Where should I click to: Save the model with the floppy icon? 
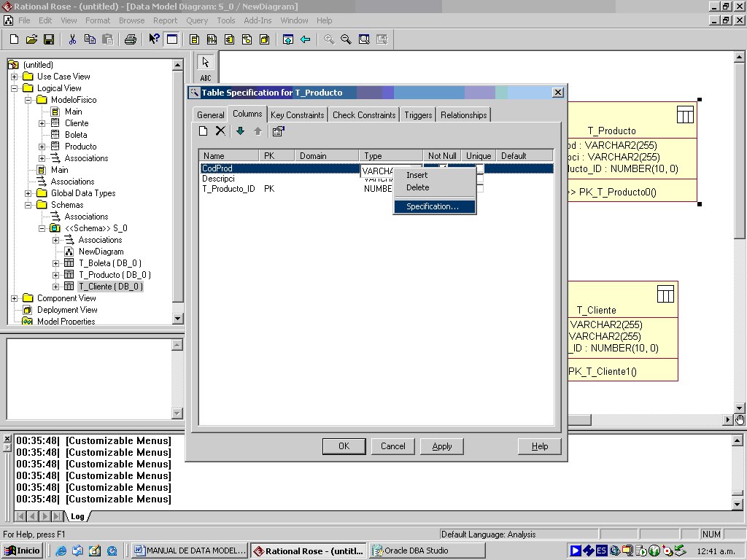click(x=49, y=39)
